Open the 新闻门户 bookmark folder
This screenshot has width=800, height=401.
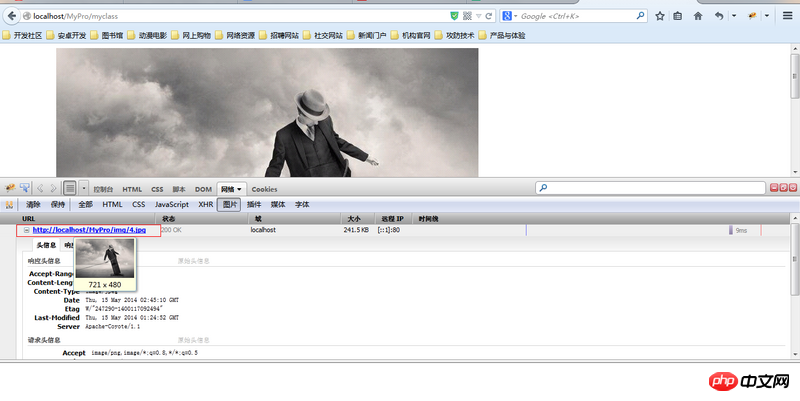click(366, 35)
